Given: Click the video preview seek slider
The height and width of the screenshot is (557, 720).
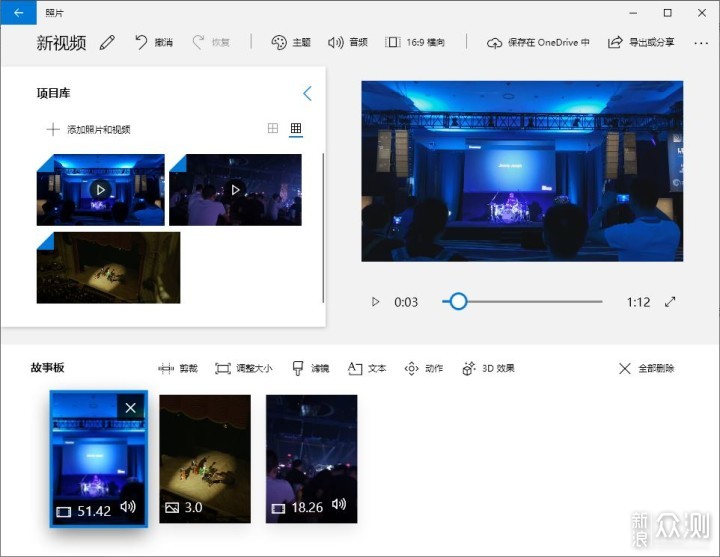Looking at the screenshot, I should click(x=530, y=301).
